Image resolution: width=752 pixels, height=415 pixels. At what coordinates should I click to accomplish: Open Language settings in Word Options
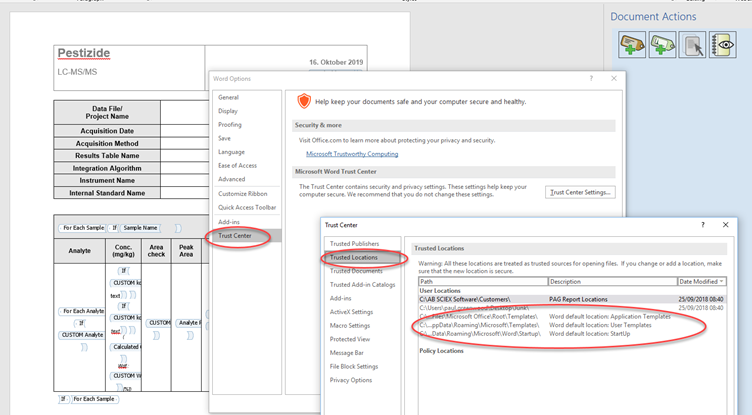(x=231, y=152)
